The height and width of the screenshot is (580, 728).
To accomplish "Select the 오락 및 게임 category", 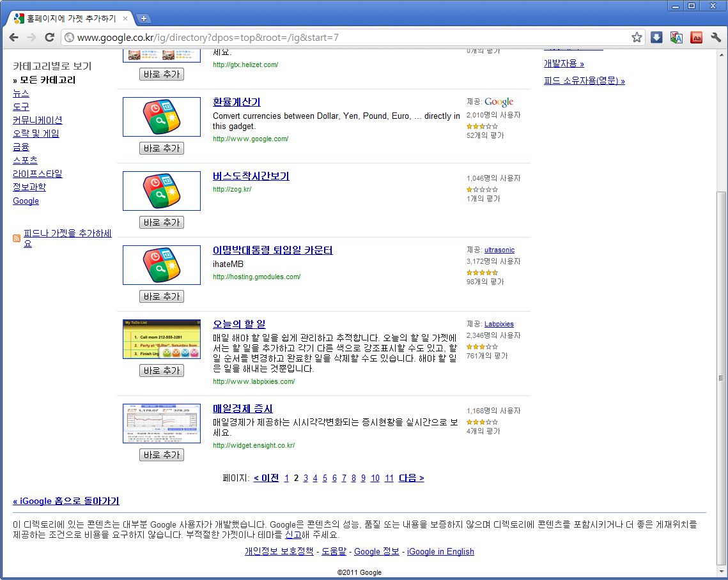I will [x=36, y=134].
